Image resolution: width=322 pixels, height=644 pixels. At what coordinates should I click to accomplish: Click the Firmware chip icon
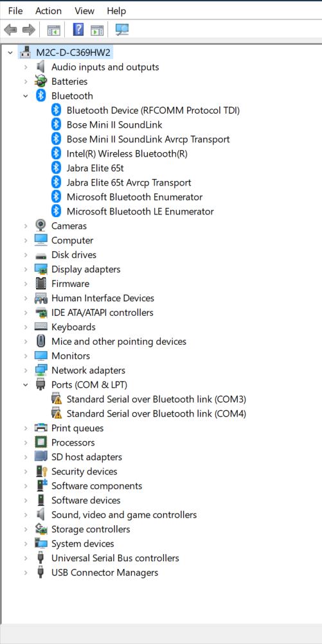pos(40,283)
